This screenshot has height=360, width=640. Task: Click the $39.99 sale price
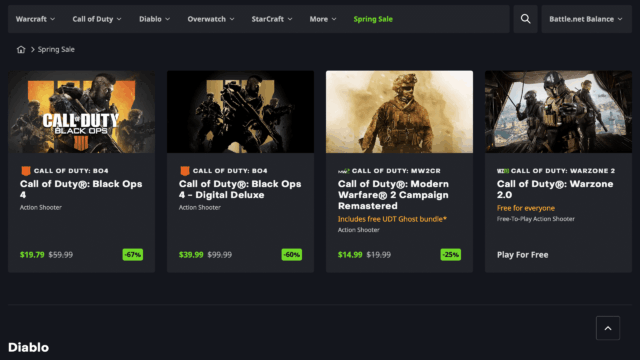pyautogui.click(x=191, y=255)
